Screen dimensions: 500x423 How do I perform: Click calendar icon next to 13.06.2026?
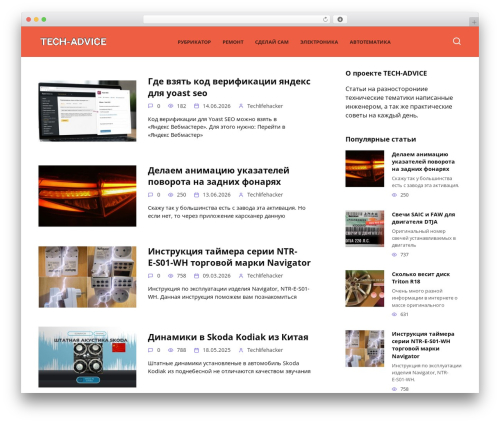click(196, 195)
